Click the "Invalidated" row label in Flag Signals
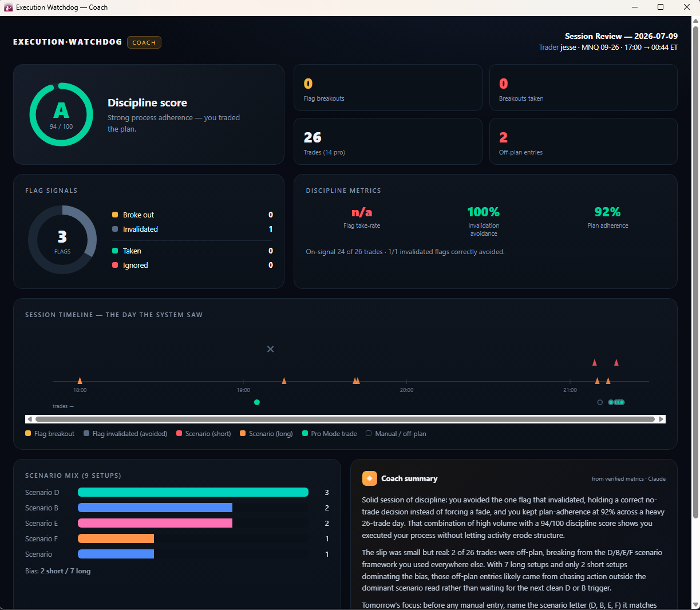The width and height of the screenshot is (700, 610). coord(140,229)
